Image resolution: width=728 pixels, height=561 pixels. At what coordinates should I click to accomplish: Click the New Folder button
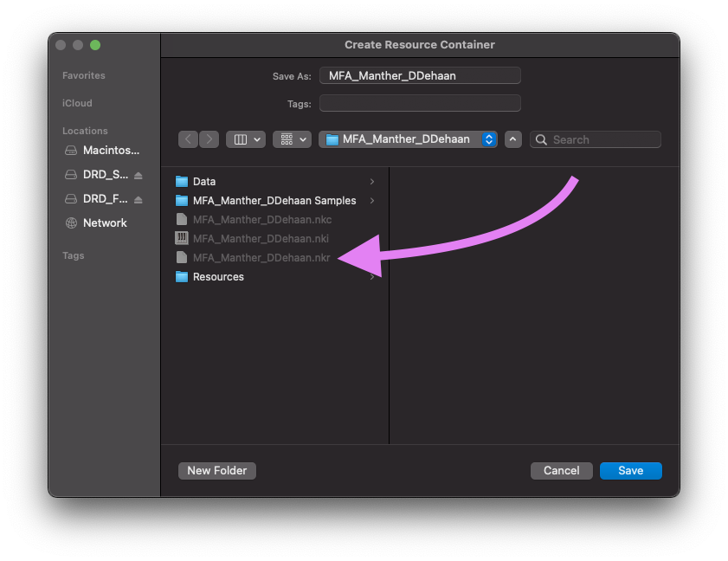217,471
